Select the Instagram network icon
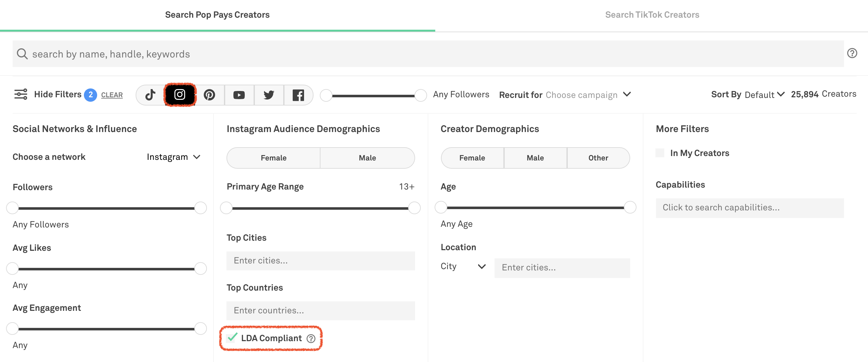Viewport: 868px width, 362px height. 180,95
